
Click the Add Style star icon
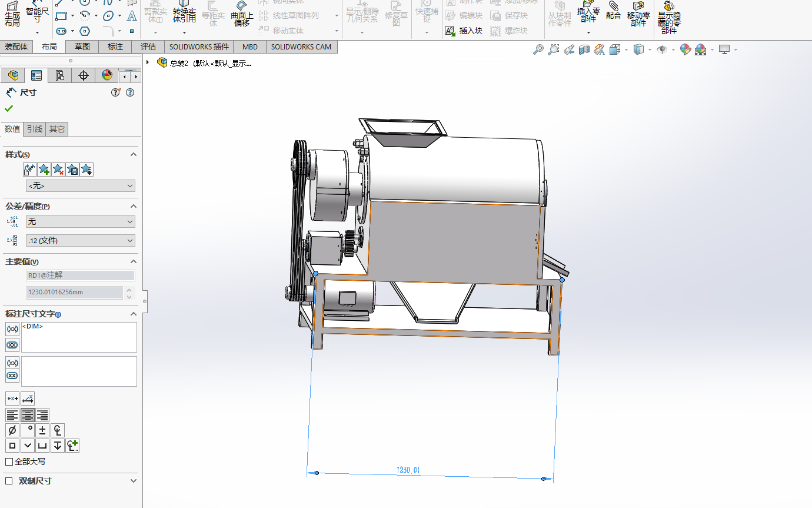click(44, 170)
